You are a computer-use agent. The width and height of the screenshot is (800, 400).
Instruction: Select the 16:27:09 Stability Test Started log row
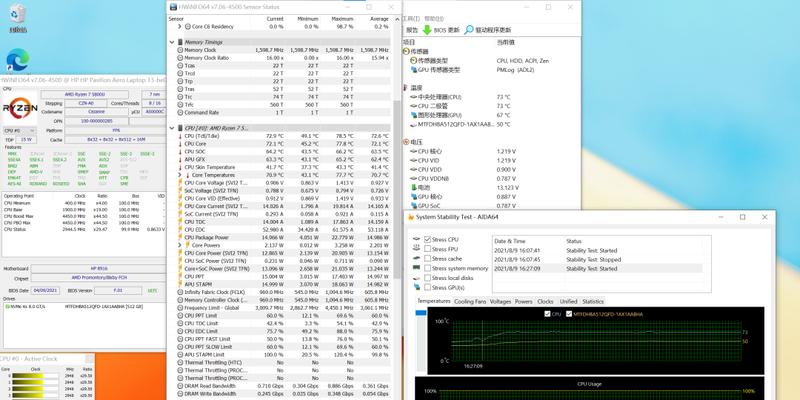[597, 268]
